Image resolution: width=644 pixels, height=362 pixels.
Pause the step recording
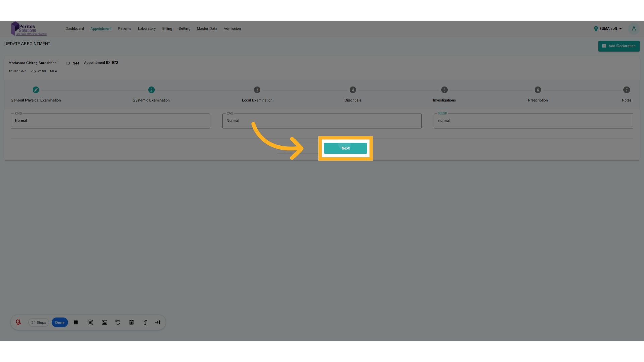(x=76, y=322)
